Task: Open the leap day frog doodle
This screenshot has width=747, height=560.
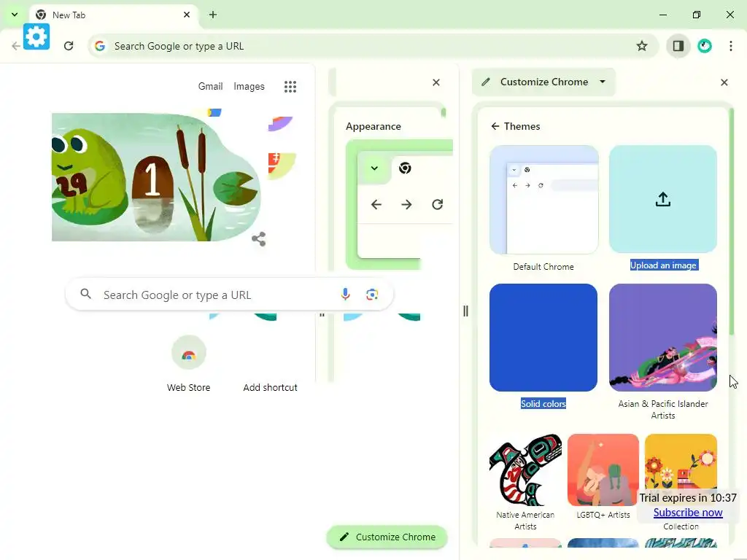Action: click(x=156, y=177)
